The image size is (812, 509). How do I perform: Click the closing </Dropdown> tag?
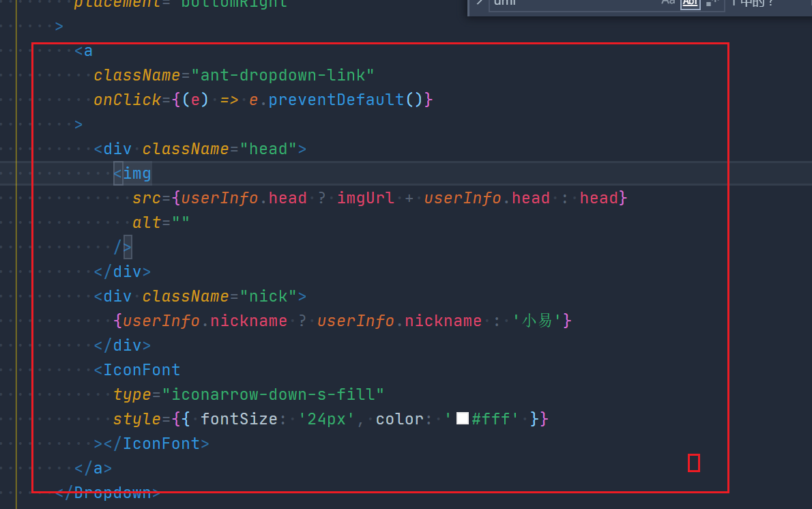(x=109, y=492)
